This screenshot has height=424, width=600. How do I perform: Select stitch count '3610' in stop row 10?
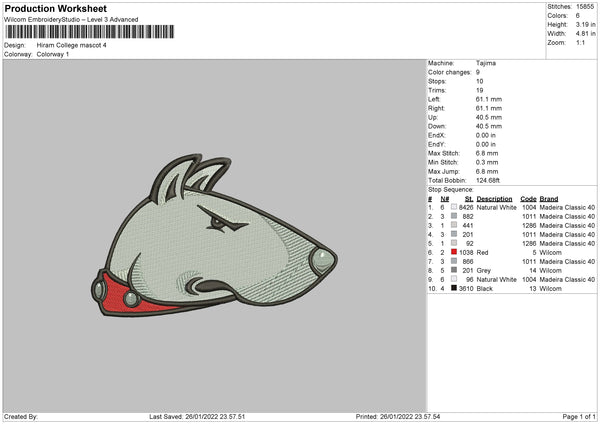tap(466, 289)
